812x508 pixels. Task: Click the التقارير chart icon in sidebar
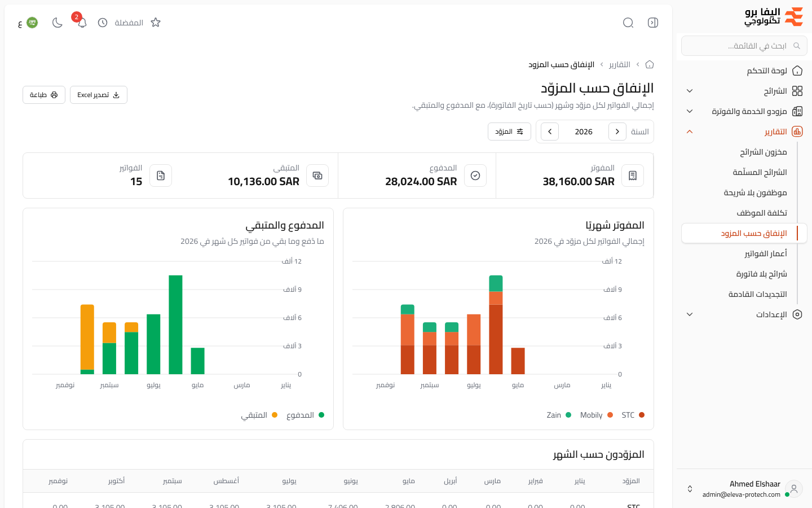pyautogui.click(x=797, y=132)
